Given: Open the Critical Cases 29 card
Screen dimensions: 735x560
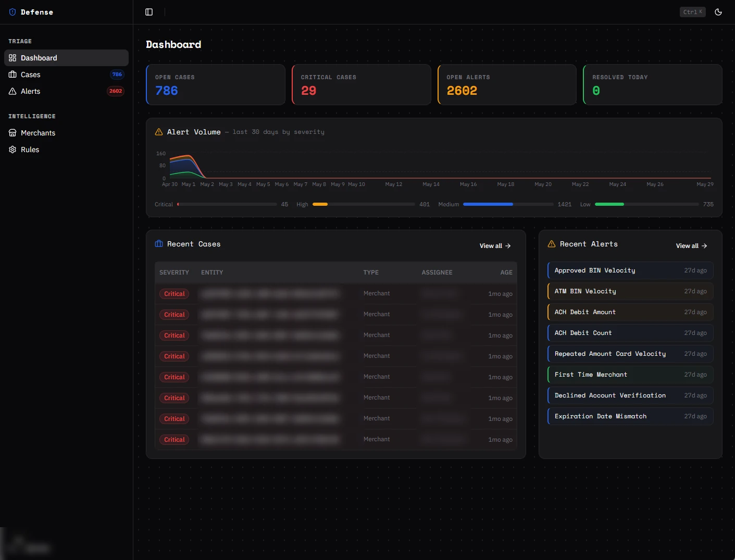Looking at the screenshot, I should [362, 84].
